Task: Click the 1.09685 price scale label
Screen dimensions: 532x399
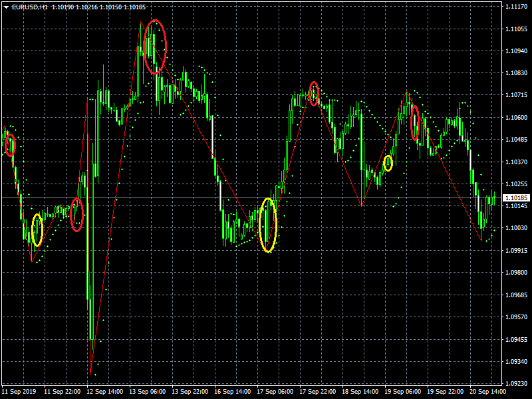Action: [x=517, y=295]
